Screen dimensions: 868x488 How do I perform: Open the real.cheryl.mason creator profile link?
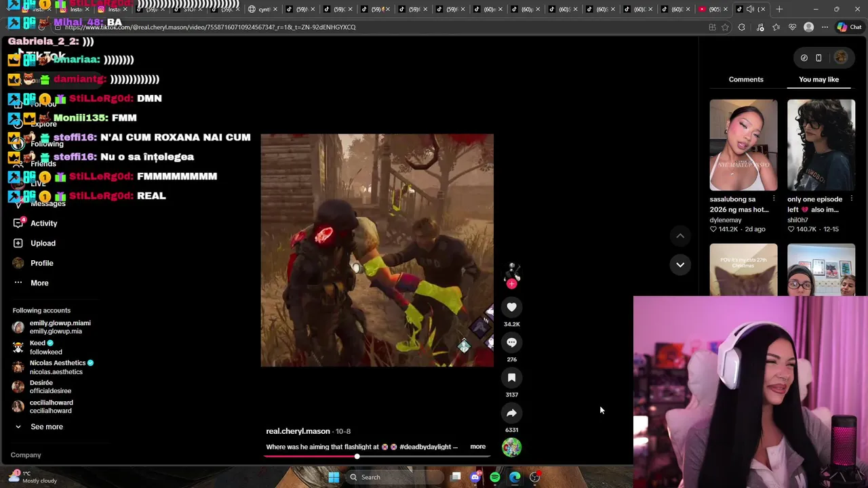click(x=298, y=431)
